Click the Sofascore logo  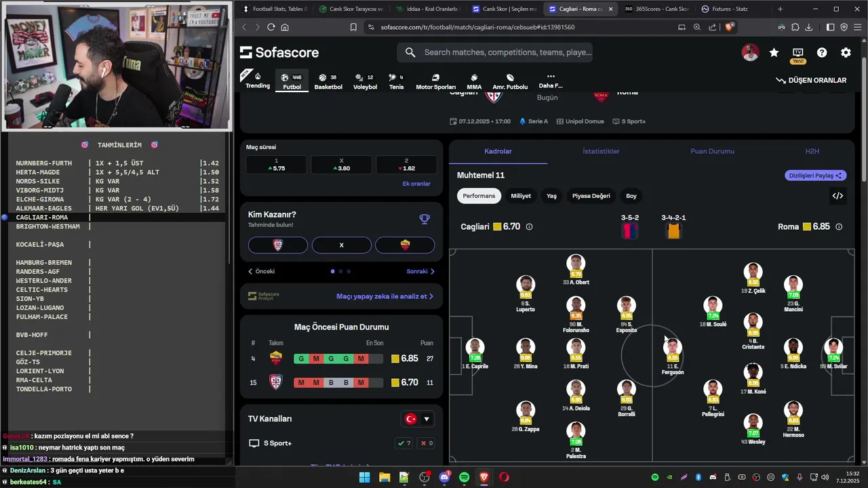(x=279, y=52)
